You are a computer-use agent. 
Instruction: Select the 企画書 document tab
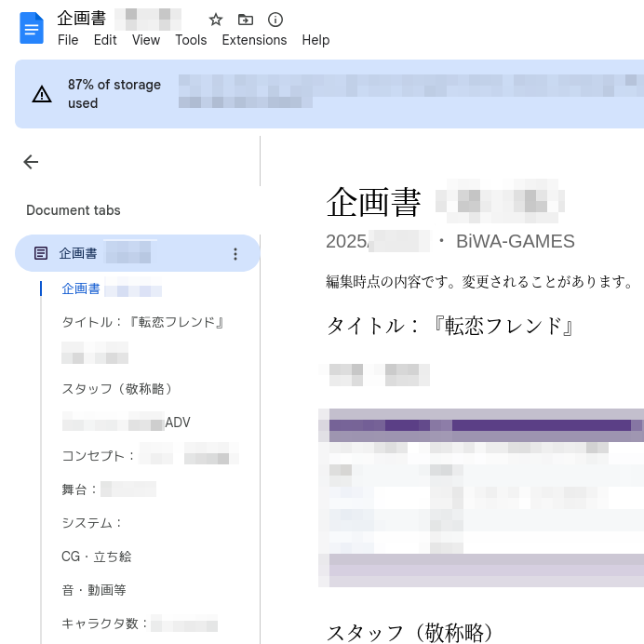tap(137, 253)
